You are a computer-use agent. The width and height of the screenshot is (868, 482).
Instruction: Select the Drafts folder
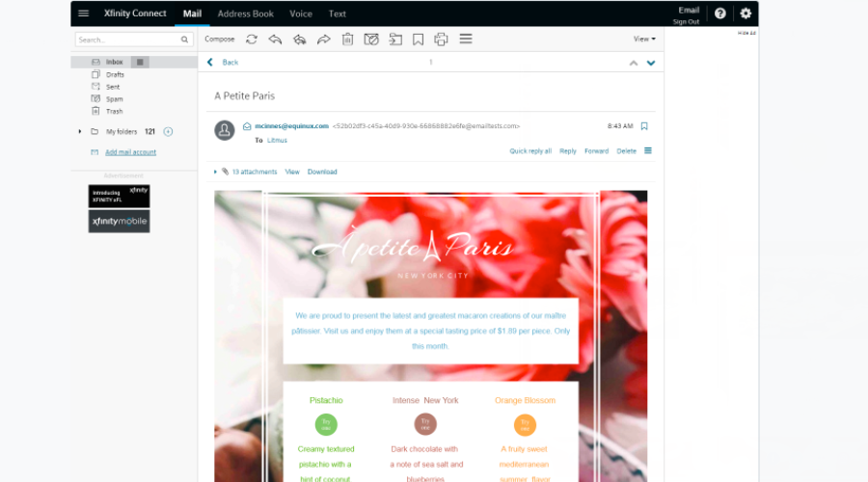115,74
